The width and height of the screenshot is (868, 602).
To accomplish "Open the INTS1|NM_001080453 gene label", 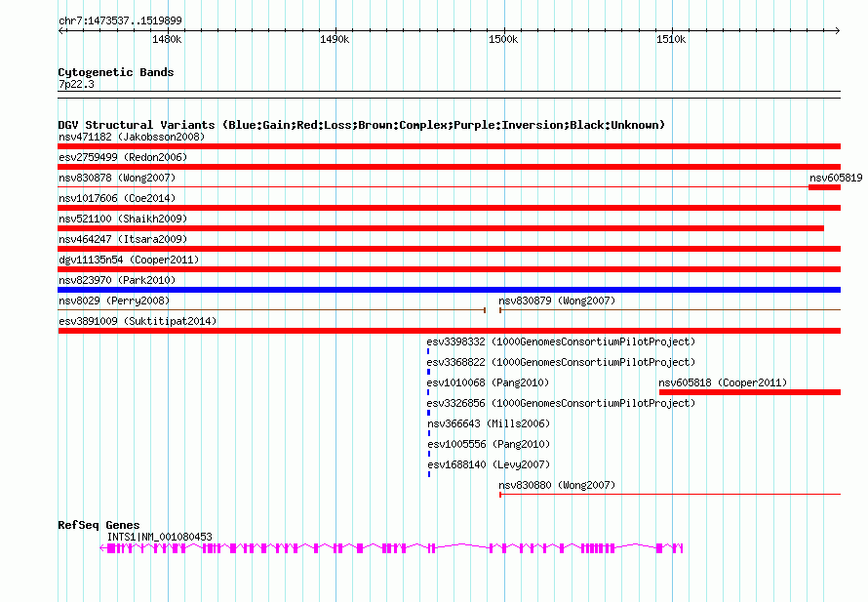I will (159, 537).
